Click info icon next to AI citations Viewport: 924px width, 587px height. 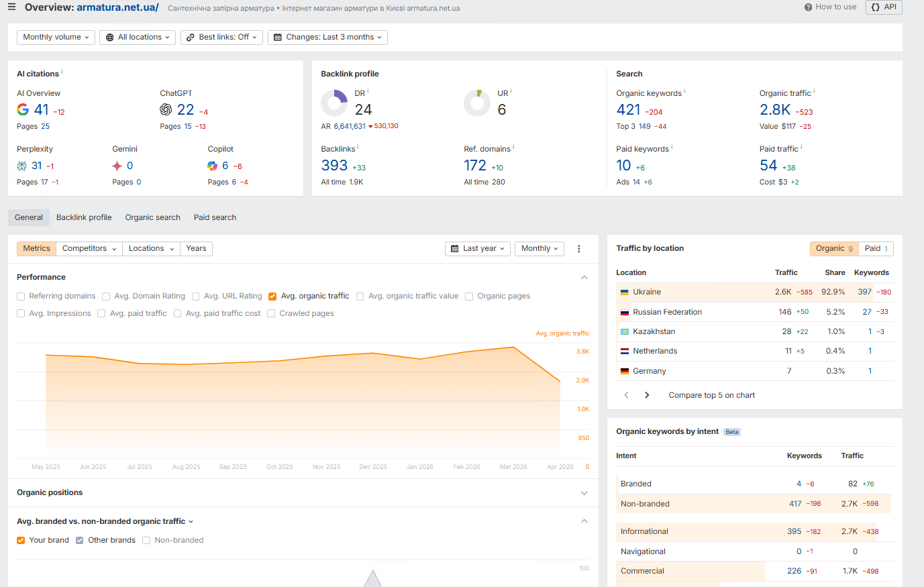click(x=62, y=72)
